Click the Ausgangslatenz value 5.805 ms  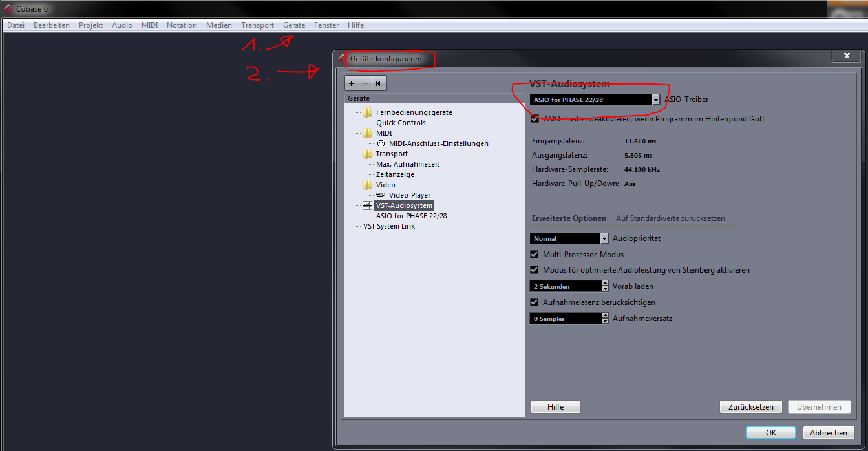[638, 155]
